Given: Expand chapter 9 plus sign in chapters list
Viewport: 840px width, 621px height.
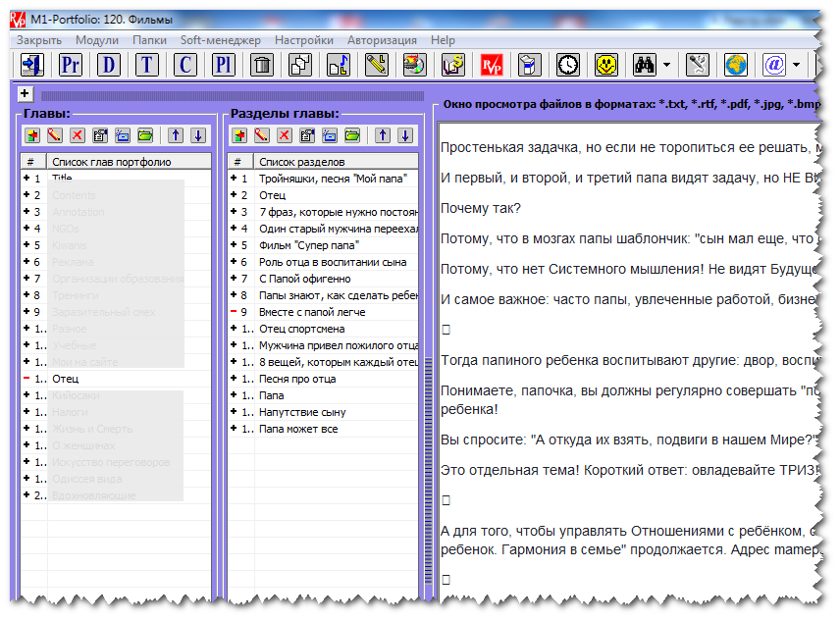Looking at the screenshot, I should coord(26,311).
